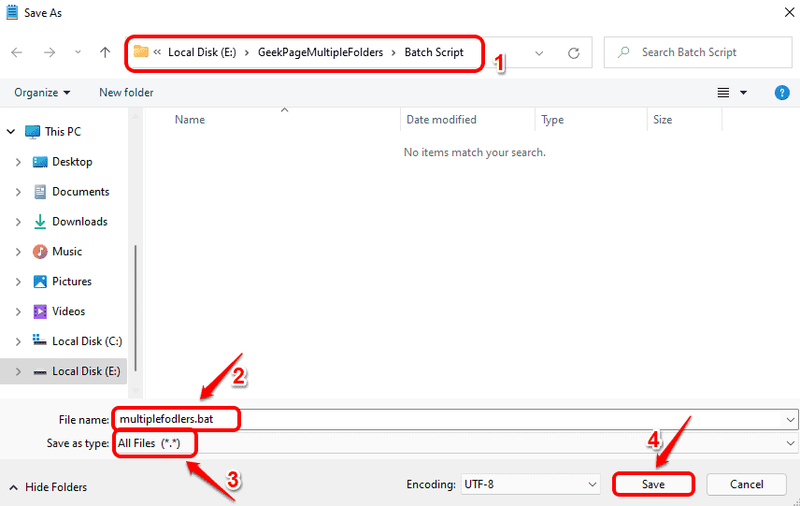Viewport: 800px width, 506px height.
Task: Expand the Desktop tree node
Action: 18,162
